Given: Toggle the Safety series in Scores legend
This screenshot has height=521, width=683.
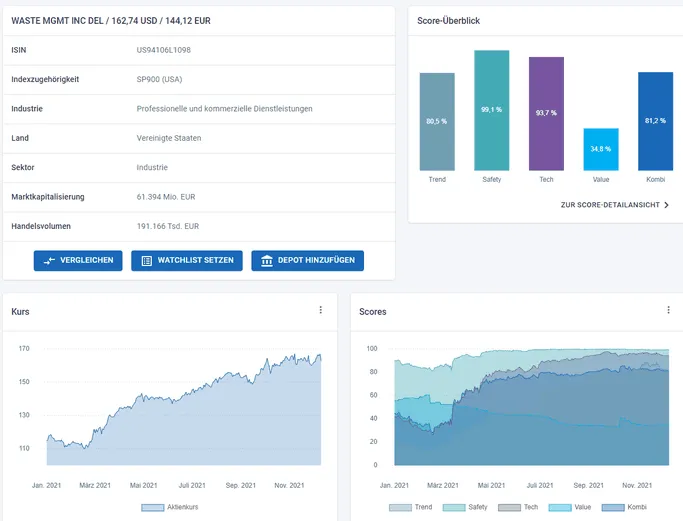Looking at the screenshot, I should (465, 507).
